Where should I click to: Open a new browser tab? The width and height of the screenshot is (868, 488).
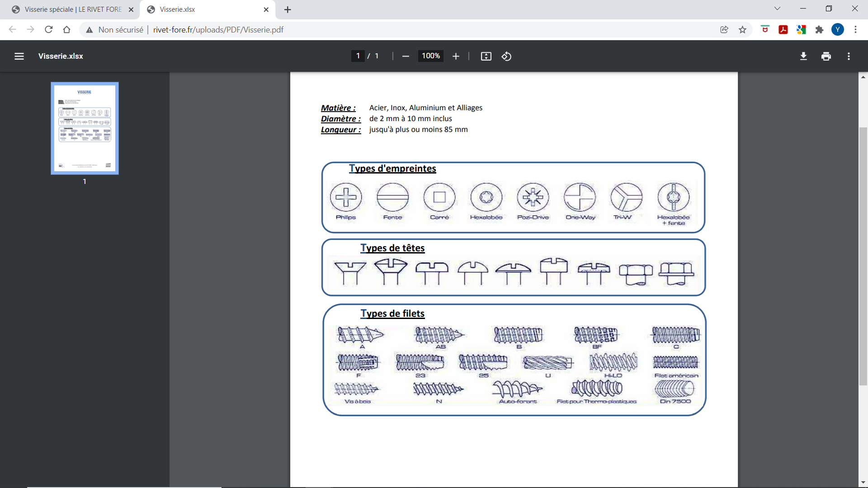288,9
